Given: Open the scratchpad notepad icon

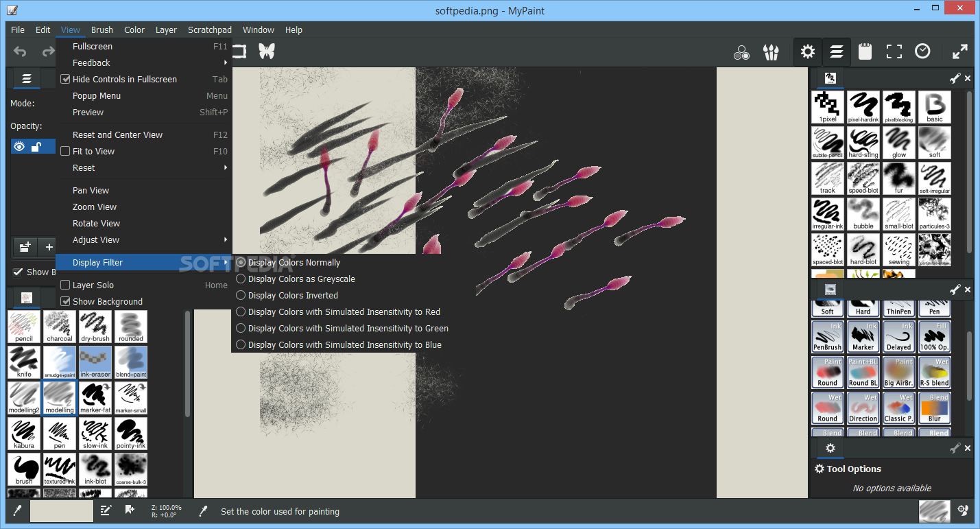Looking at the screenshot, I should [865, 52].
